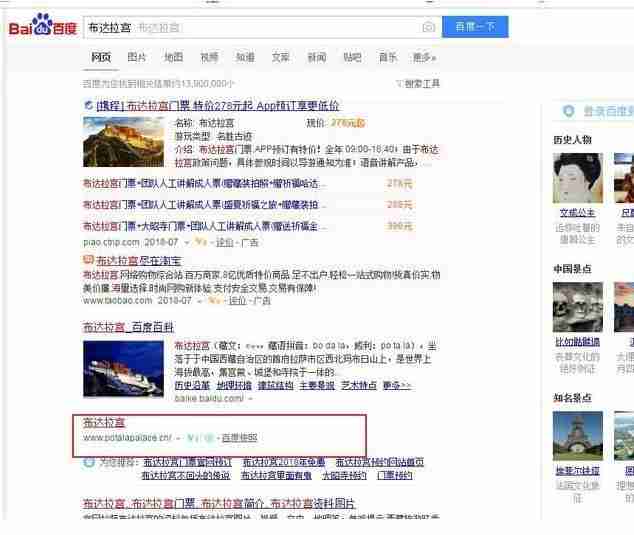Click 评价 link on piao.ctrip.com line
This screenshot has height=535, width=634.
pos(224,243)
